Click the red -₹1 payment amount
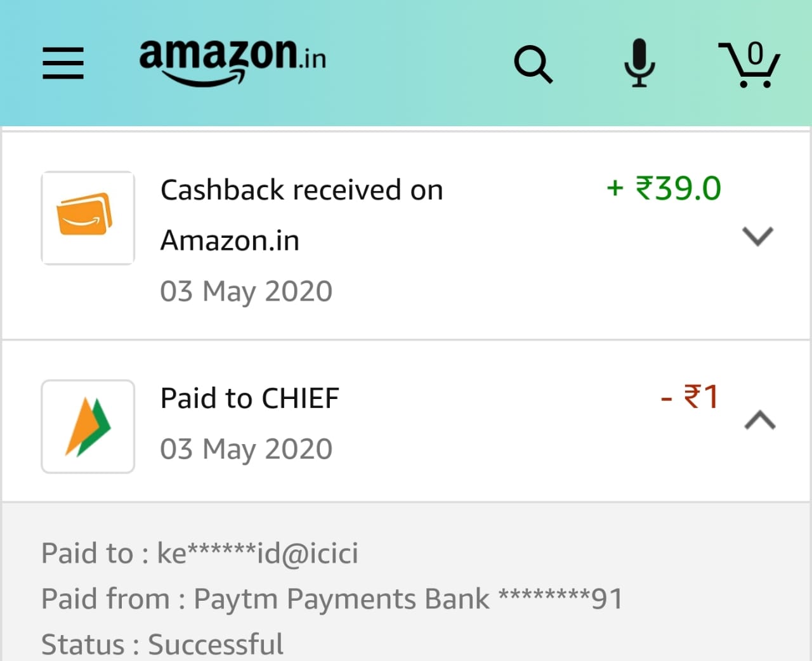The height and width of the screenshot is (661, 812). pyautogui.click(x=690, y=397)
